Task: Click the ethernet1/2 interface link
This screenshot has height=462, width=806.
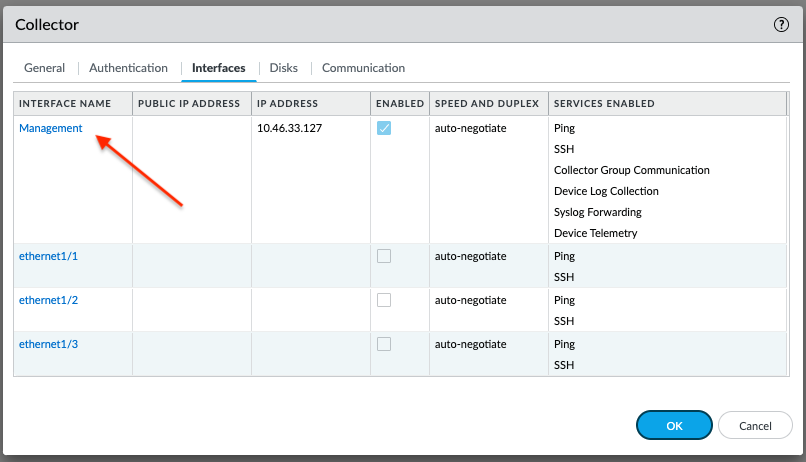Action: pyautogui.click(x=48, y=300)
